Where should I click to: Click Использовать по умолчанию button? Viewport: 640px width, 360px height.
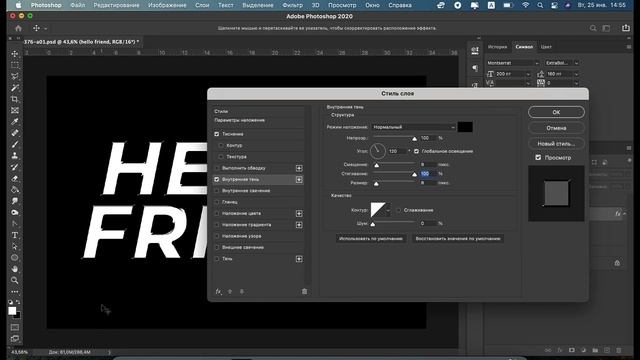(371, 239)
